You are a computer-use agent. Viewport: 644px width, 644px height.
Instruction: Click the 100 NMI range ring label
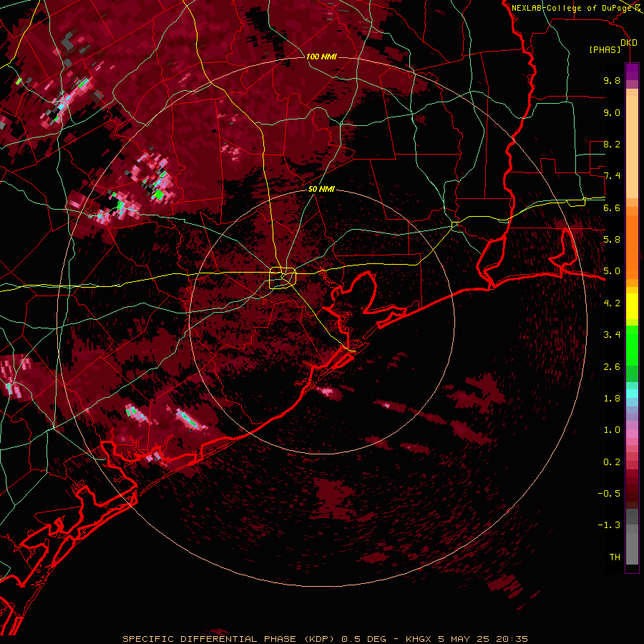[321, 57]
